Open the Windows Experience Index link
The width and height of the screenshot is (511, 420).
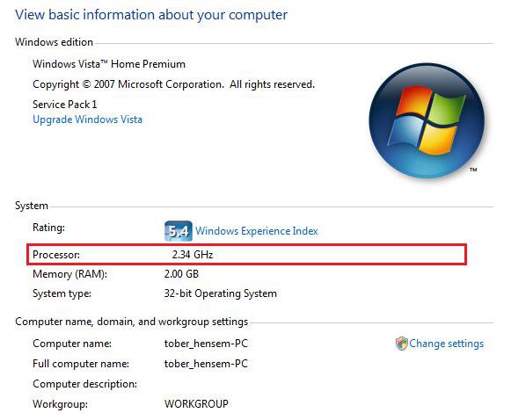coord(257,231)
